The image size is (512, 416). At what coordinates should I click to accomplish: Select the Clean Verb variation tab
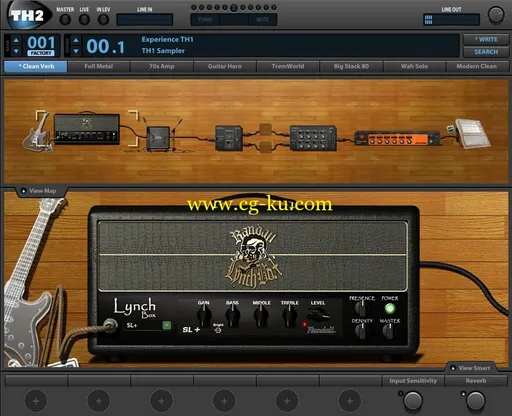pyautogui.click(x=36, y=66)
